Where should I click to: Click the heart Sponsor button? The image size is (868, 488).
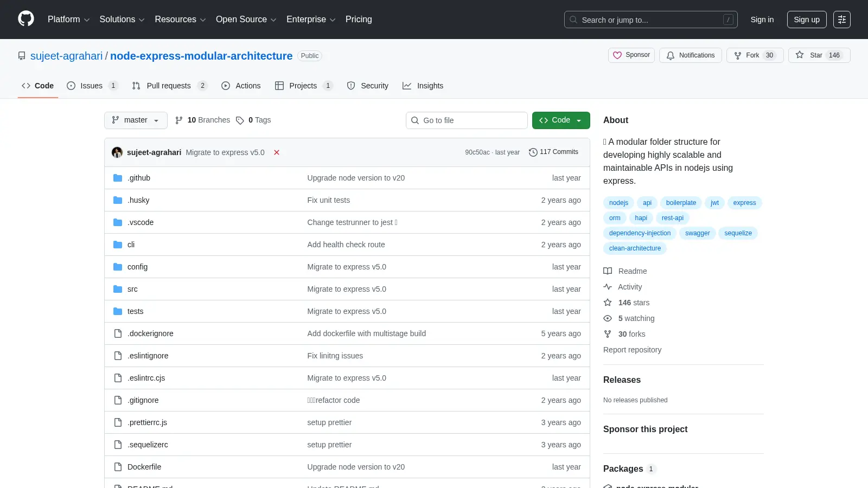click(x=631, y=55)
